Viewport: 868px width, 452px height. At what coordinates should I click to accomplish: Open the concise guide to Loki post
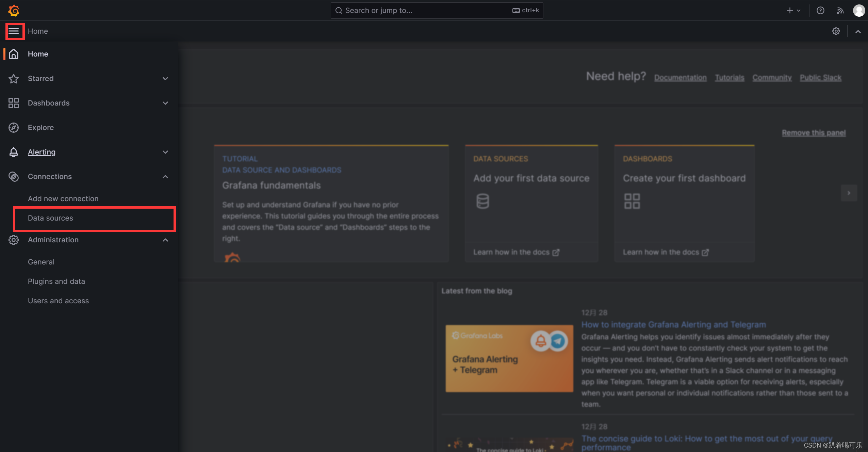(707, 443)
